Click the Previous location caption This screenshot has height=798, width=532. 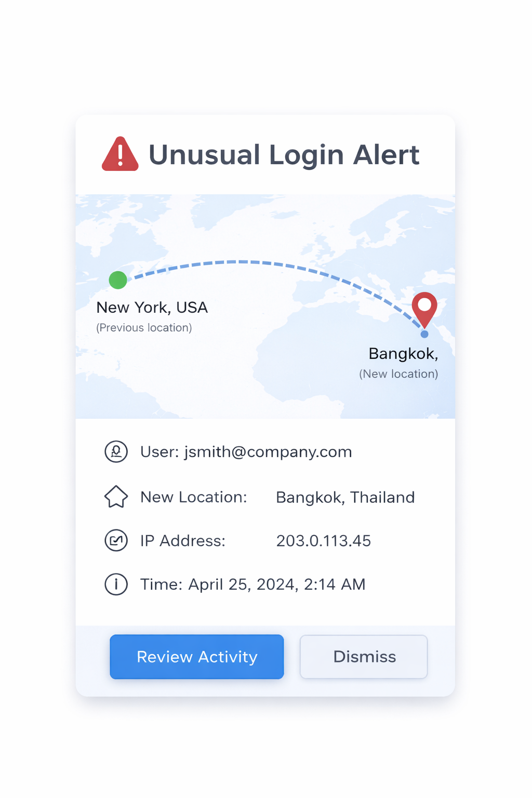(x=144, y=328)
